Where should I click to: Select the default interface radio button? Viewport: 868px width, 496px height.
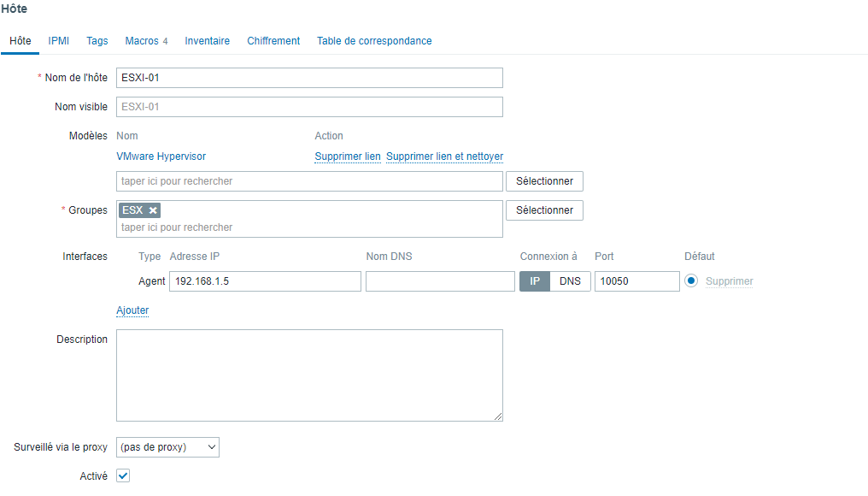click(x=691, y=281)
